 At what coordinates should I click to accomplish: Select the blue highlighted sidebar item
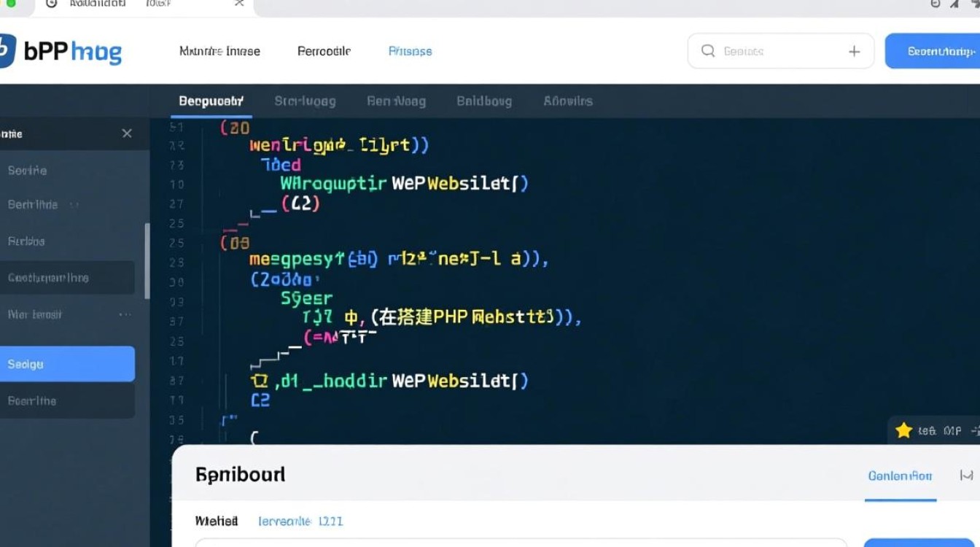pyautogui.click(x=67, y=364)
